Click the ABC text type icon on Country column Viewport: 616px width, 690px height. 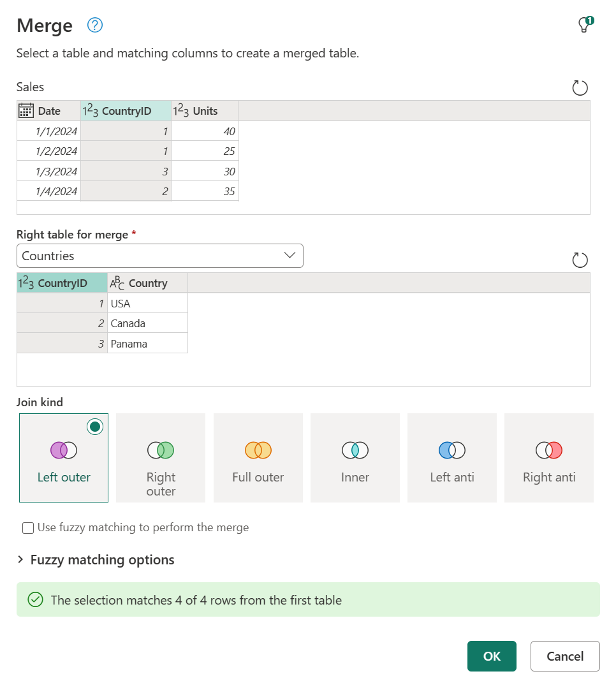(115, 283)
